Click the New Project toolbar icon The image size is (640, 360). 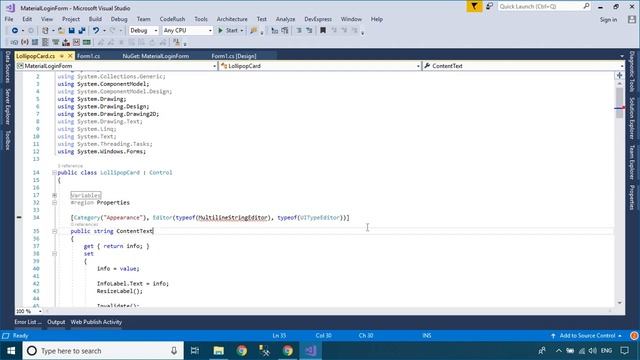pos(45,31)
